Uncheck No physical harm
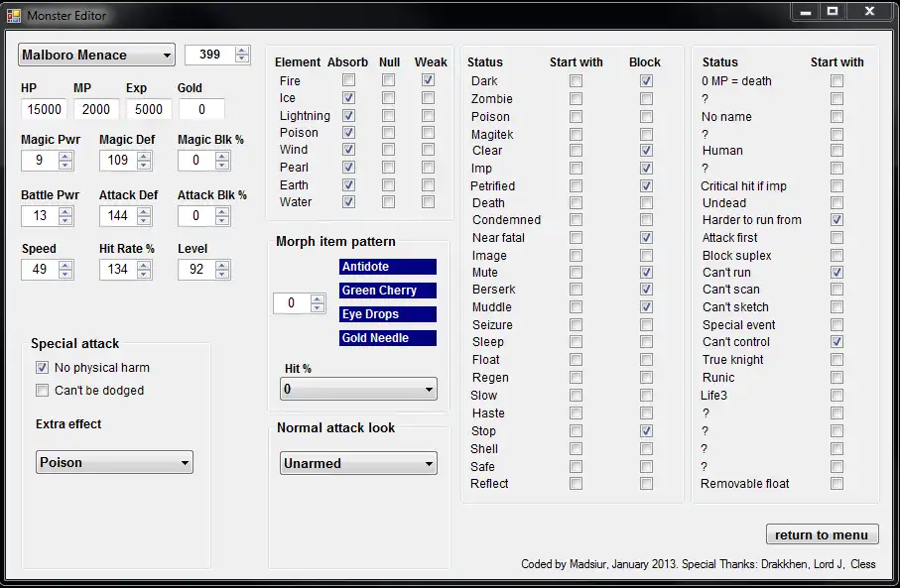900x588 pixels. click(x=42, y=368)
